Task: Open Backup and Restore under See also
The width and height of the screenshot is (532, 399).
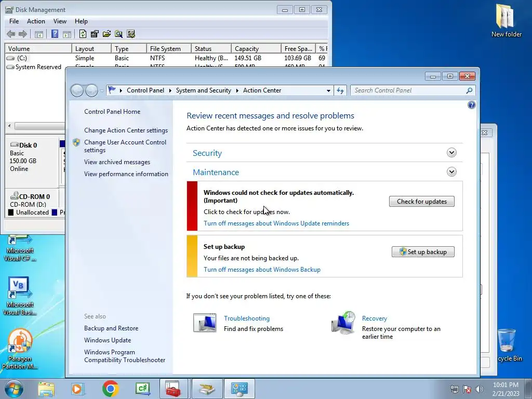Action: pos(111,328)
